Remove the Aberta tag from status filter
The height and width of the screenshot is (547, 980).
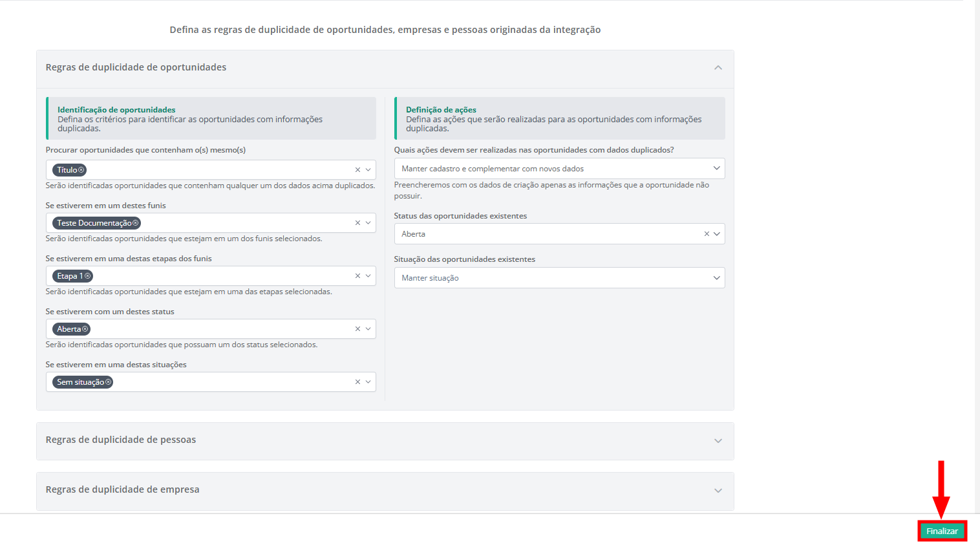point(85,329)
